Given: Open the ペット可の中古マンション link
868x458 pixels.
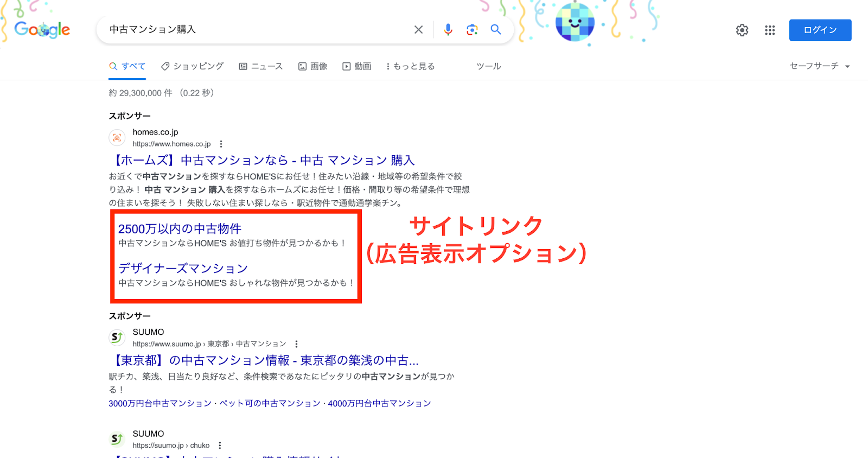Looking at the screenshot, I should click(x=270, y=403).
